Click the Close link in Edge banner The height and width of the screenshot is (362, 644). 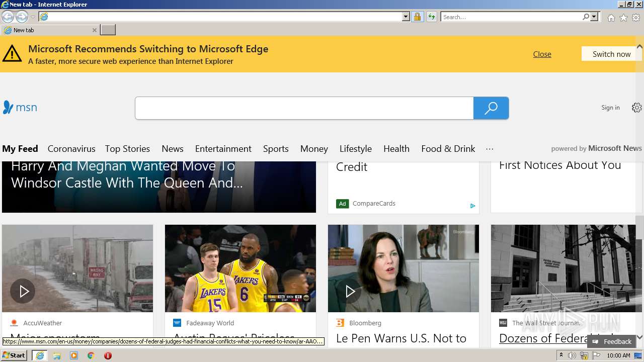click(542, 54)
